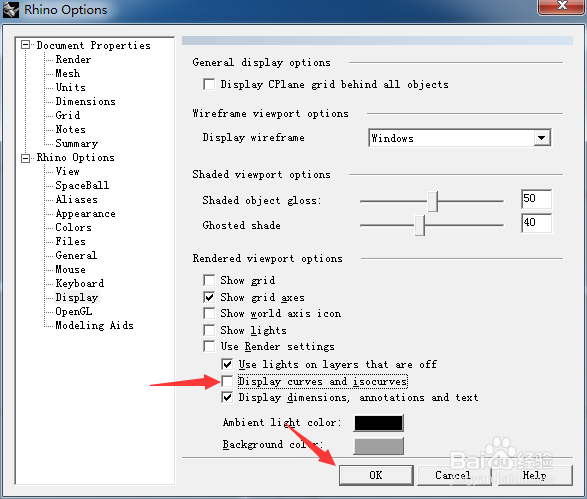
Task: Confirm settings with the OK button
Action: [x=376, y=475]
